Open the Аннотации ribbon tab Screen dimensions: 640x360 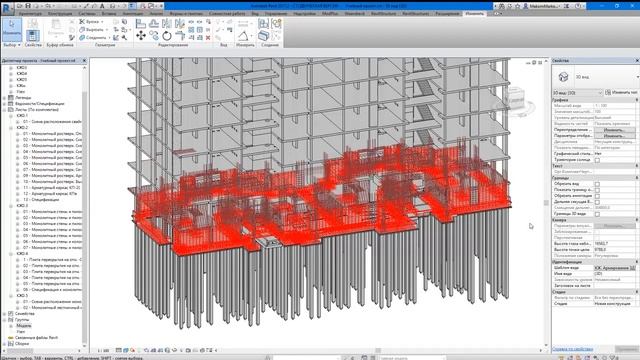[133, 13]
